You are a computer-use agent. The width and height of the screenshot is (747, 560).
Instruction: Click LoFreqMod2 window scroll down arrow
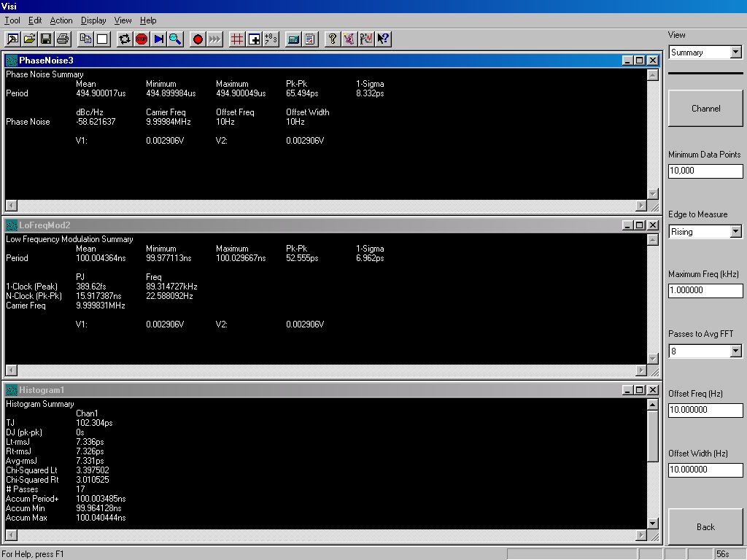653,358
